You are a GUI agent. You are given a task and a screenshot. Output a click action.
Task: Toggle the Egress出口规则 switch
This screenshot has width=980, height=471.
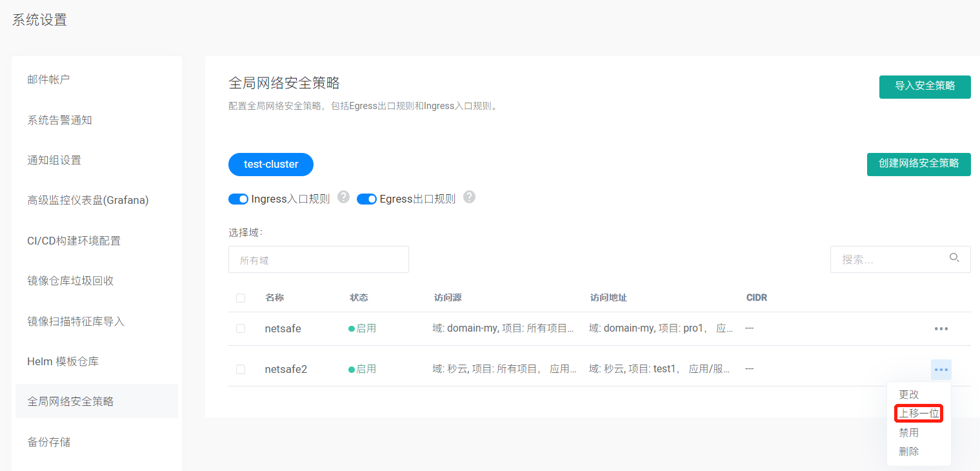366,199
